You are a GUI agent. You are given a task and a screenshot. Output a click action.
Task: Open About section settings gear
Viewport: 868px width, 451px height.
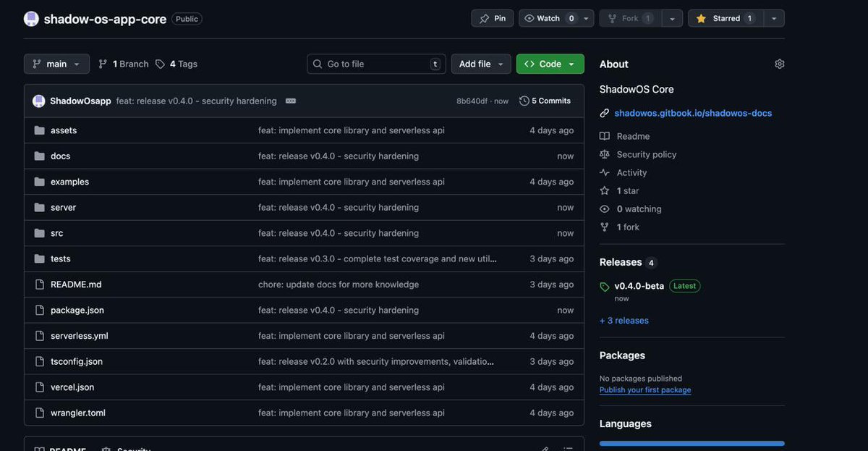779,63
